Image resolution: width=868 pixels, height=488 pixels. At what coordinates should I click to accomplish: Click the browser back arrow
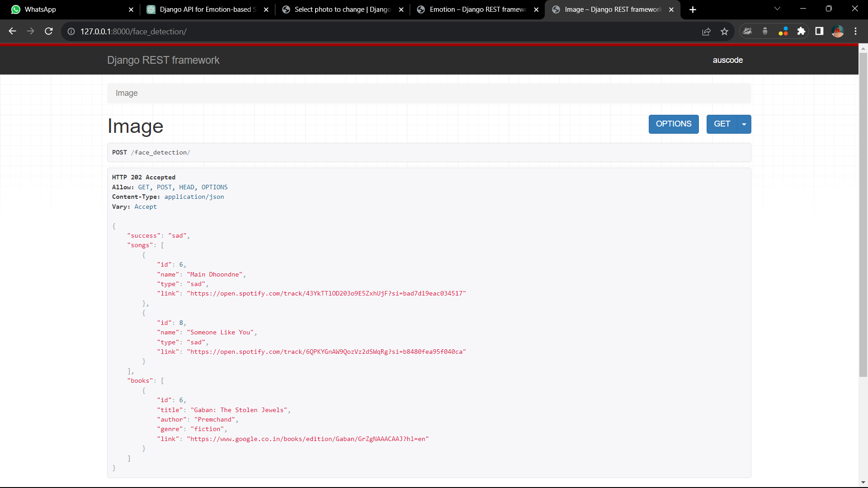tap(12, 31)
